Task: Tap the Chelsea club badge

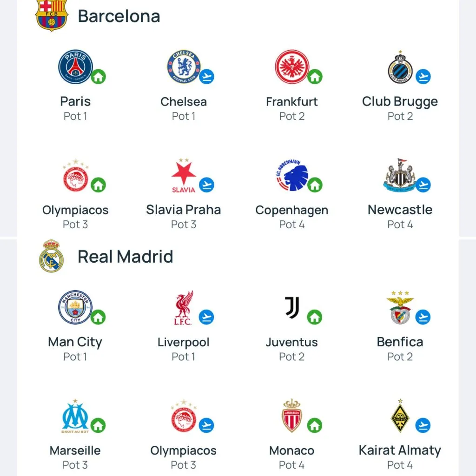Action: coord(184,67)
